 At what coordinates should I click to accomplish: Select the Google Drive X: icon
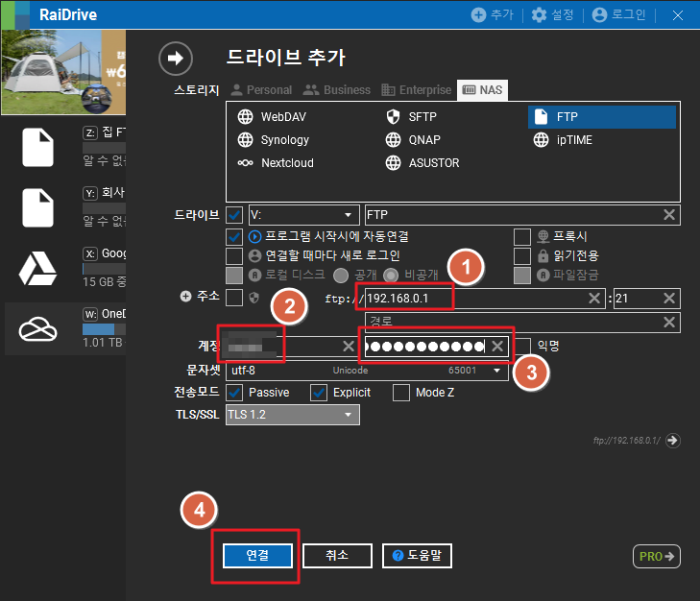[x=38, y=269]
